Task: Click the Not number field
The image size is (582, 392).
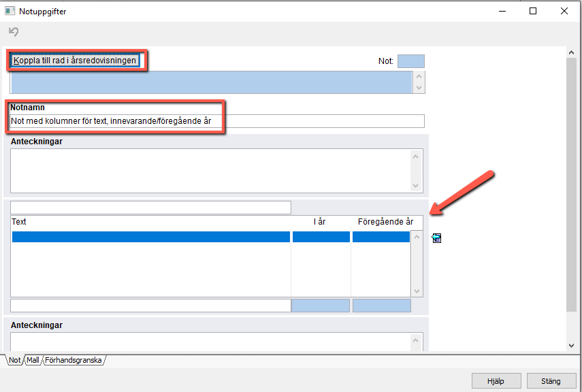Action: click(x=411, y=61)
